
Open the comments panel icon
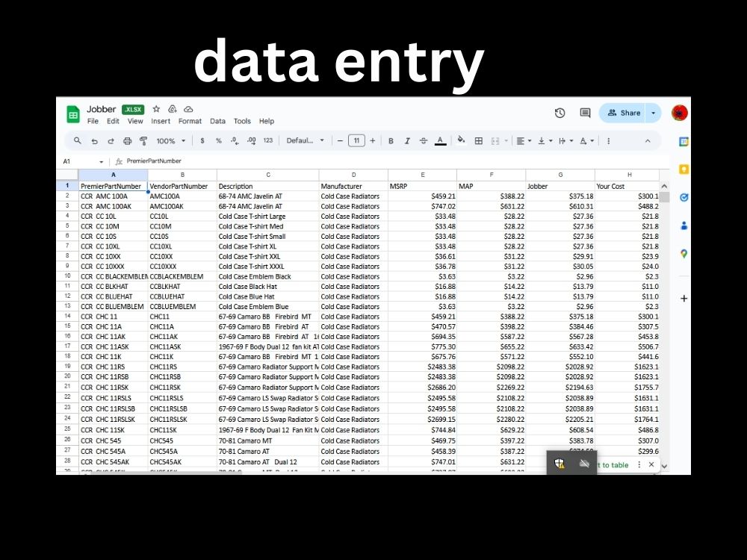pos(585,113)
